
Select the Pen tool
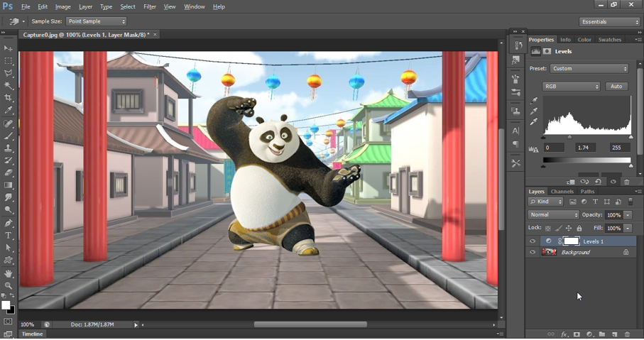(9, 223)
